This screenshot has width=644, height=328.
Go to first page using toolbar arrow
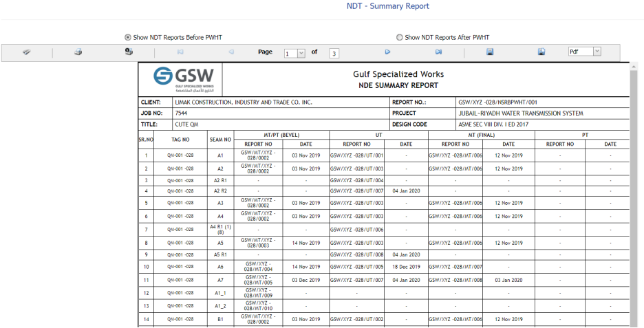pyautogui.click(x=180, y=52)
